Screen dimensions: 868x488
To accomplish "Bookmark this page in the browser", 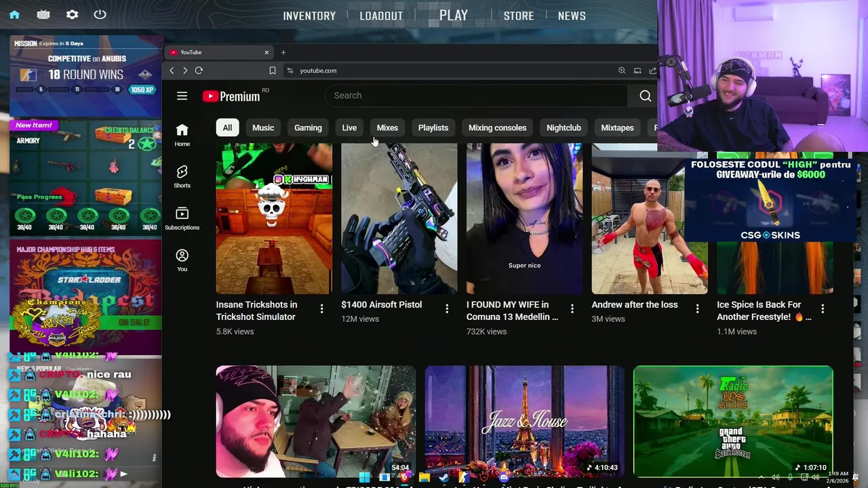I will pos(272,70).
